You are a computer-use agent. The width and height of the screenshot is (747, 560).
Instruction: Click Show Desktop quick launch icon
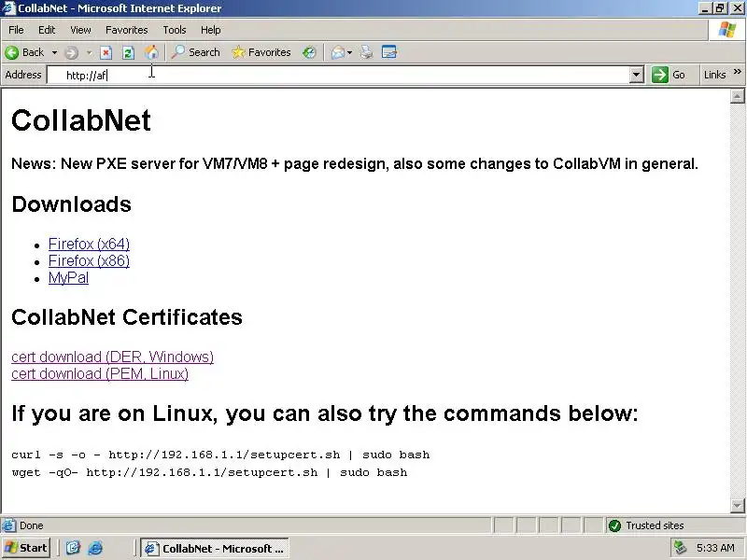click(x=73, y=548)
